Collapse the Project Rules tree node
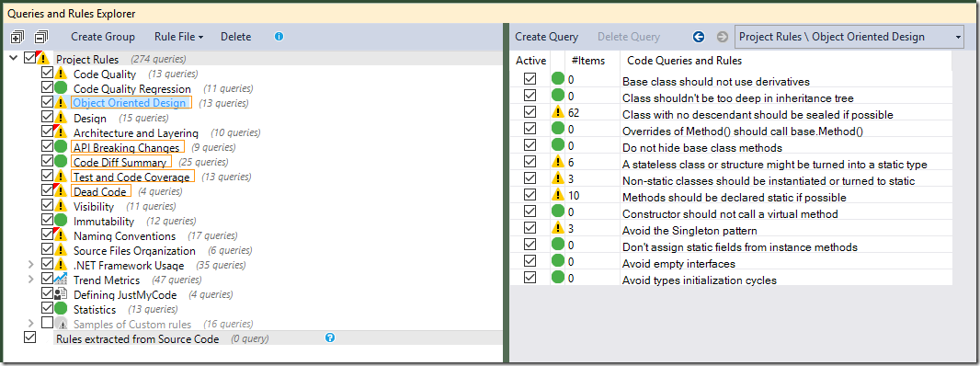The height and width of the screenshot is (366, 980). click(x=14, y=58)
